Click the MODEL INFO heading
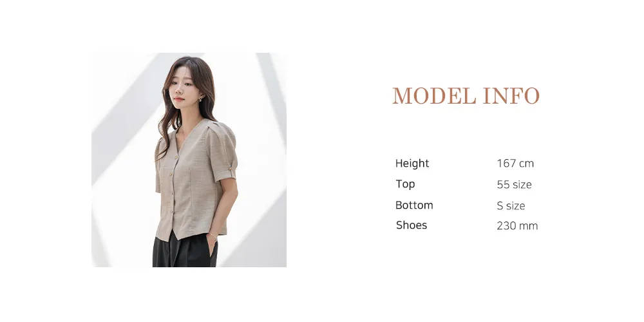644x322 pixels. point(466,96)
